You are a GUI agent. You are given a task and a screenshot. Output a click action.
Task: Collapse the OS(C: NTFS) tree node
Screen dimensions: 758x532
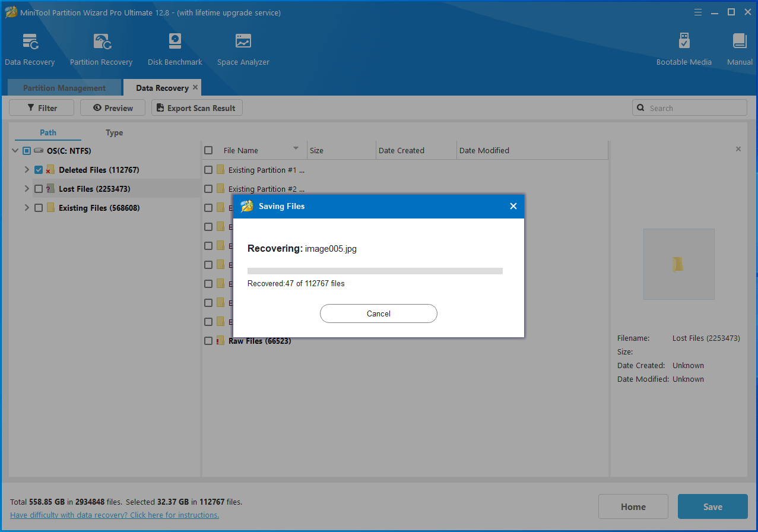coord(15,151)
